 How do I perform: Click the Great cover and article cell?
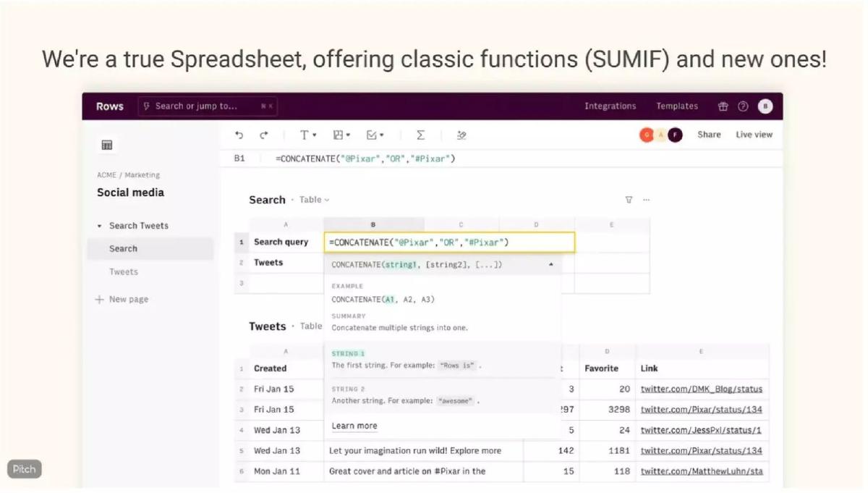coord(423,471)
